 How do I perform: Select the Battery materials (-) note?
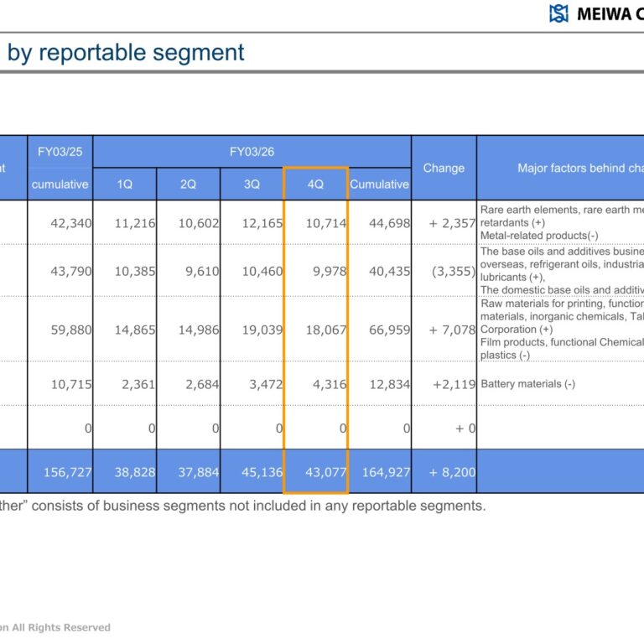click(527, 384)
